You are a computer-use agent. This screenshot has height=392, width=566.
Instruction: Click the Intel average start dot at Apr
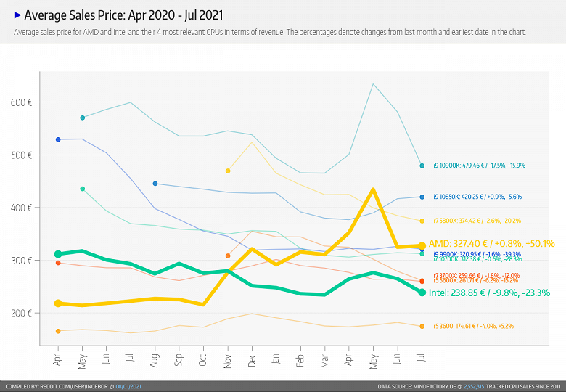click(58, 254)
